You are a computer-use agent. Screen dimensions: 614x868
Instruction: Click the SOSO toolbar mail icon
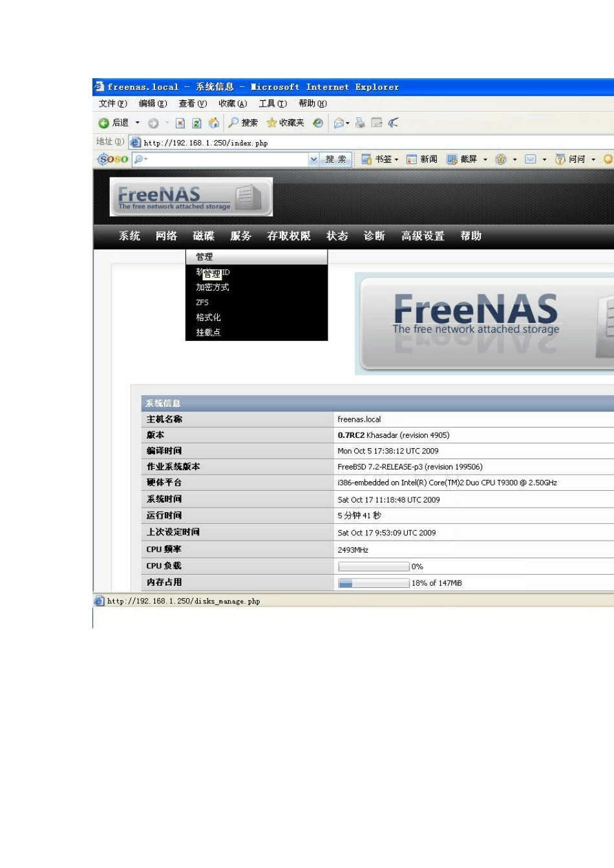(x=531, y=159)
